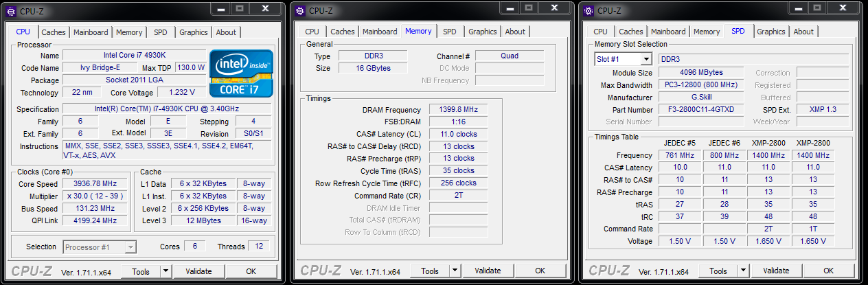868x285 pixels.
Task: Click Tools button in the CPU window
Action: [141, 271]
